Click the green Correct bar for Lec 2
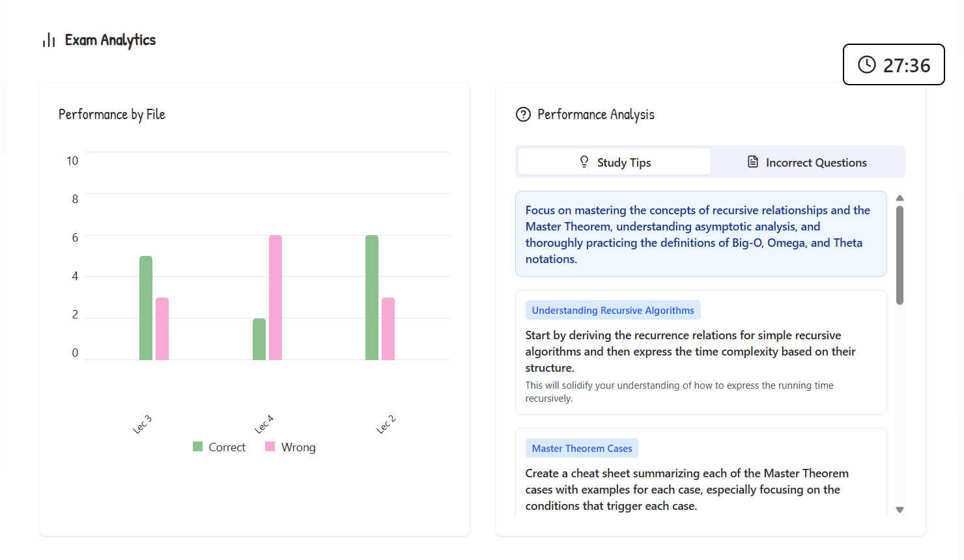This screenshot has height=560, width=964. [x=372, y=298]
